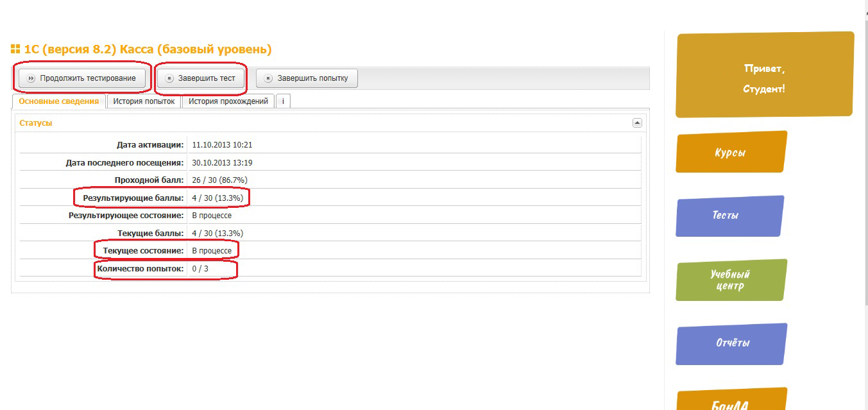Select the attempts value '0 / 3'
This screenshot has height=410, width=868.
click(x=200, y=268)
